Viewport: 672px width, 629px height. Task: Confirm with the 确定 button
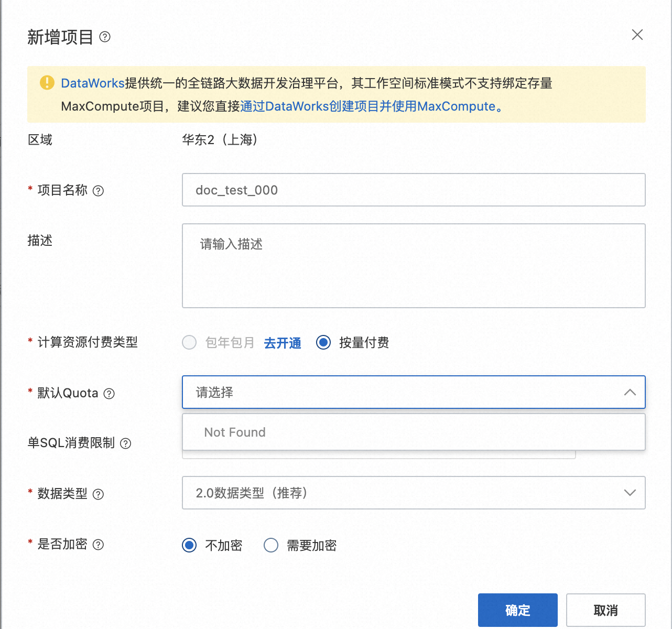coord(518,610)
